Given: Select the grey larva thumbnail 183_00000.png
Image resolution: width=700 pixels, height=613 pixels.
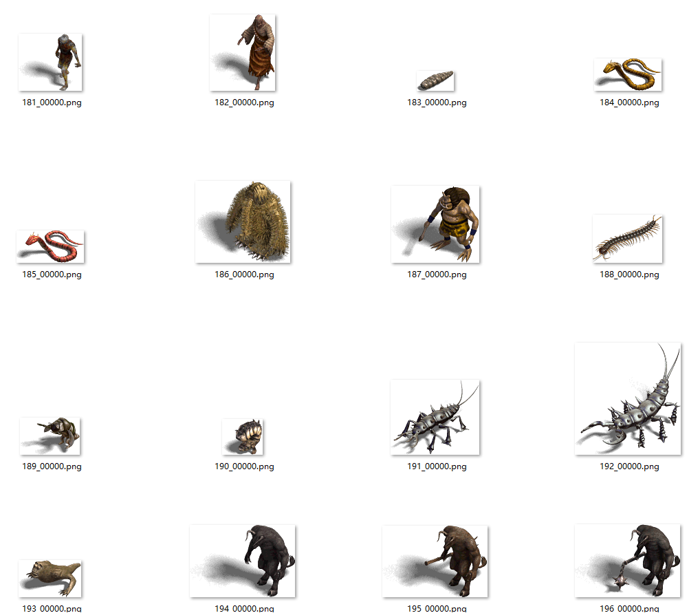Looking at the screenshot, I should (x=436, y=80).
